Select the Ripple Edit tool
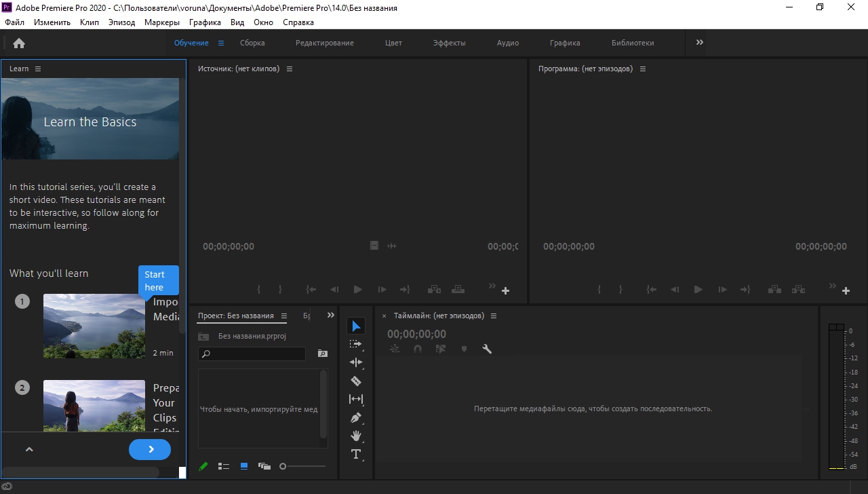 click(356, 362)
